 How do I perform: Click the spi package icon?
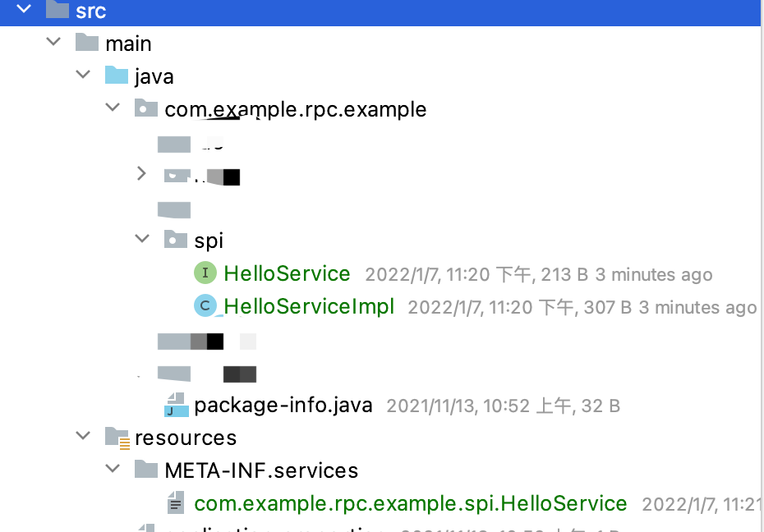pos(175,240)
